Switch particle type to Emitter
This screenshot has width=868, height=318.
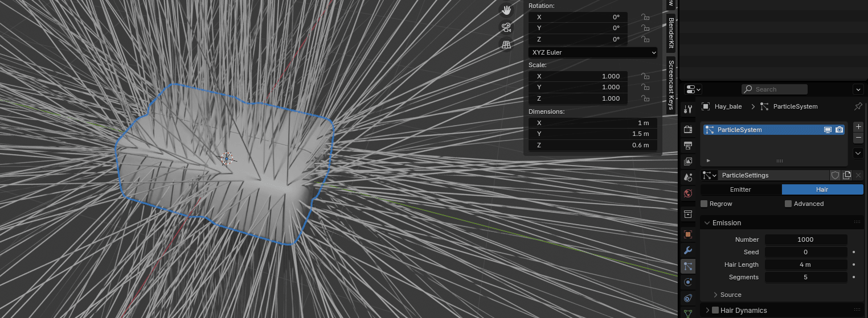click(740, 189)
